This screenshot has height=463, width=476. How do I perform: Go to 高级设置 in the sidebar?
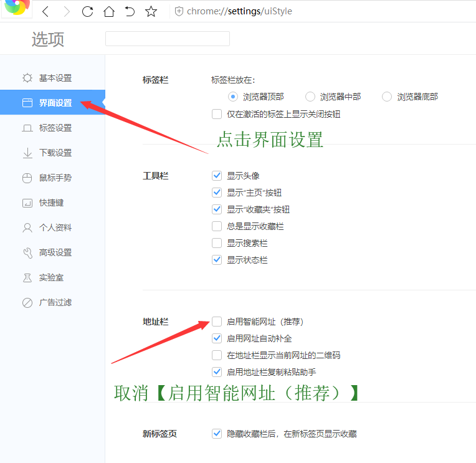55,252
